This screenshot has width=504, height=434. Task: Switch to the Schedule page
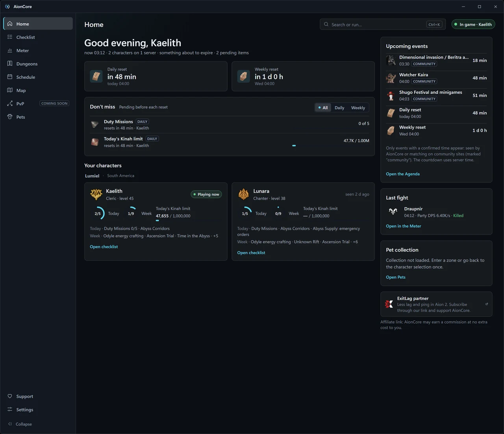38,77
